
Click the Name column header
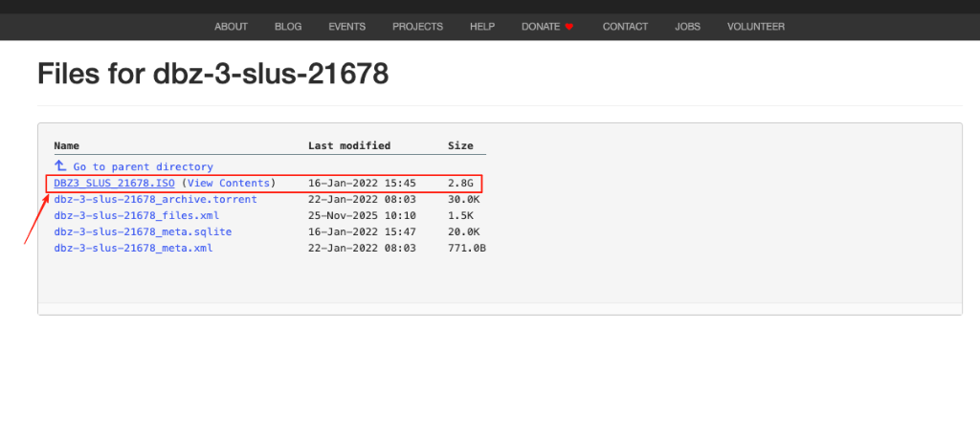point(67,145)
